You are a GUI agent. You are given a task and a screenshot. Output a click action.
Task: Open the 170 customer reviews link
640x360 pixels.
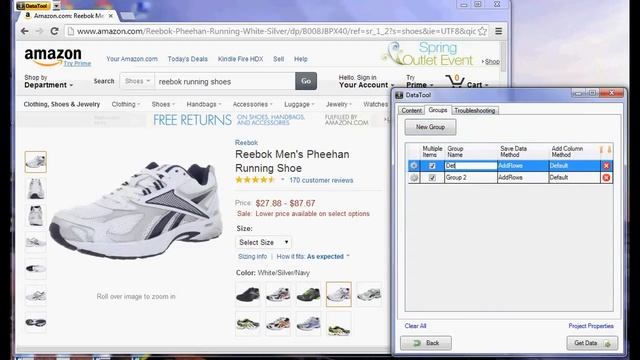point(321,180)
